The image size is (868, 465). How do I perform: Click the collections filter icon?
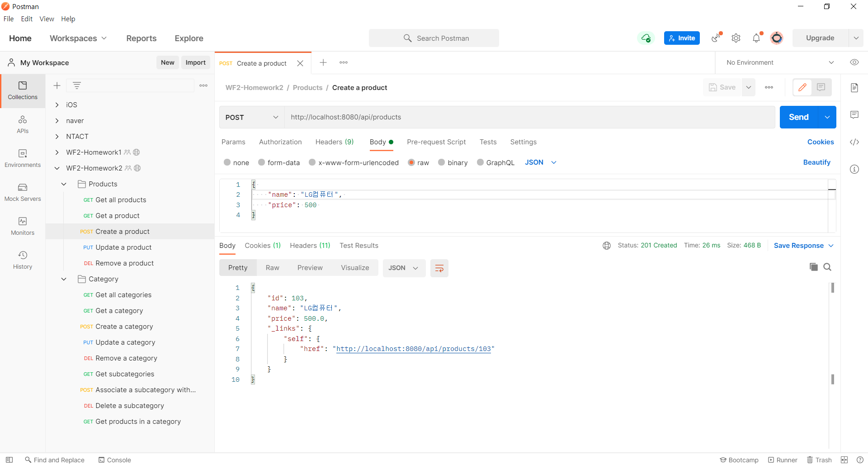pos(77,85)
